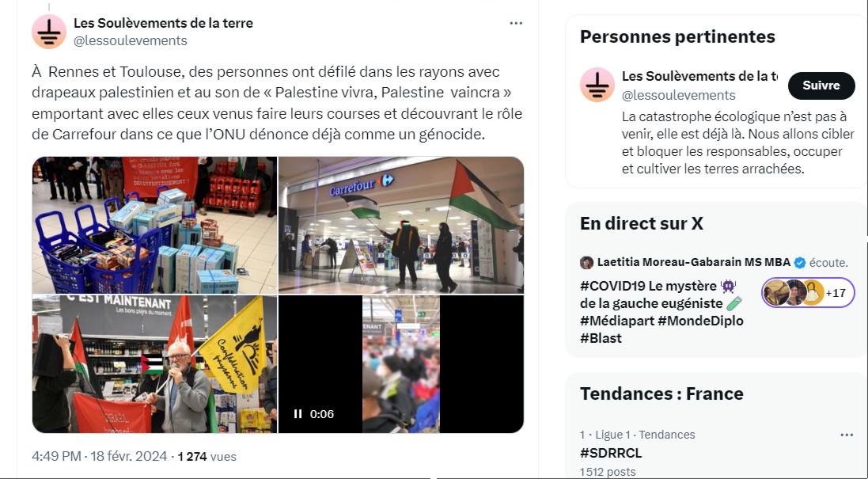
Task: Click the sidebar profile avatar of lessoulevements
Action: (x=597, y=85)
